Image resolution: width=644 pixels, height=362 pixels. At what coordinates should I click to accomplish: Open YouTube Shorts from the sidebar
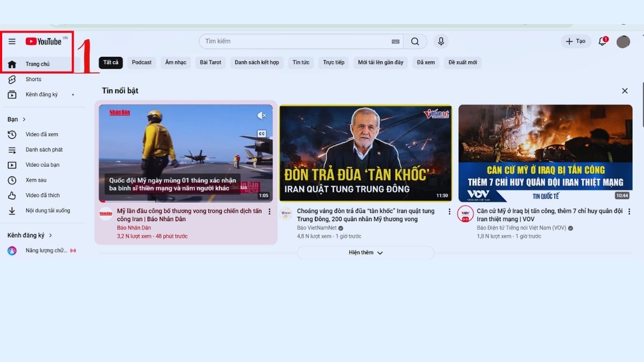pyautogui.click(x=33, y=79)
